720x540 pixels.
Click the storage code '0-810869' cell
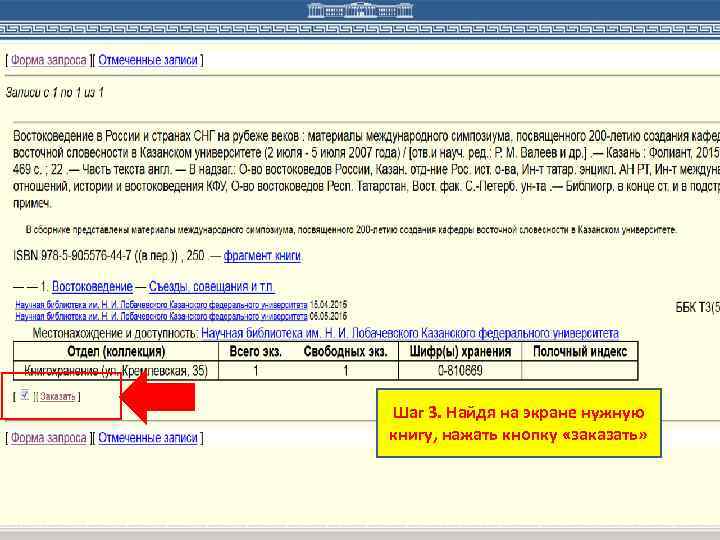click(x=460, y=371)
